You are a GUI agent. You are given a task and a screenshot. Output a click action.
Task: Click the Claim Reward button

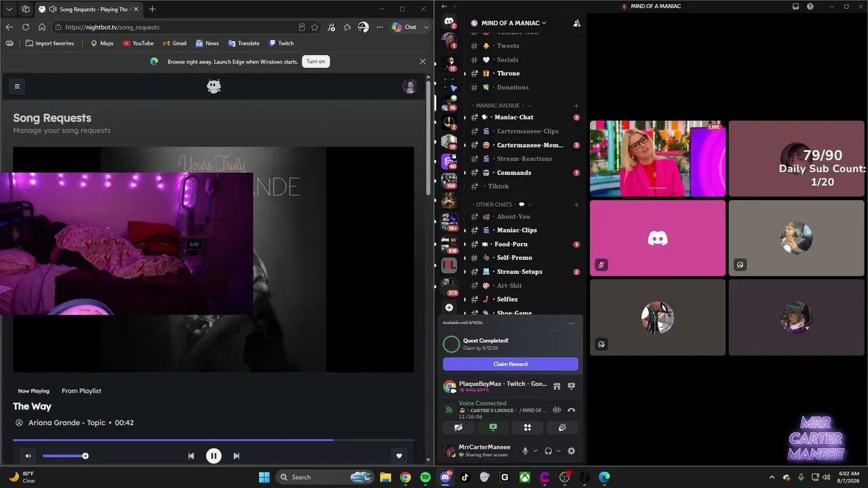click(x=511, y=364)
